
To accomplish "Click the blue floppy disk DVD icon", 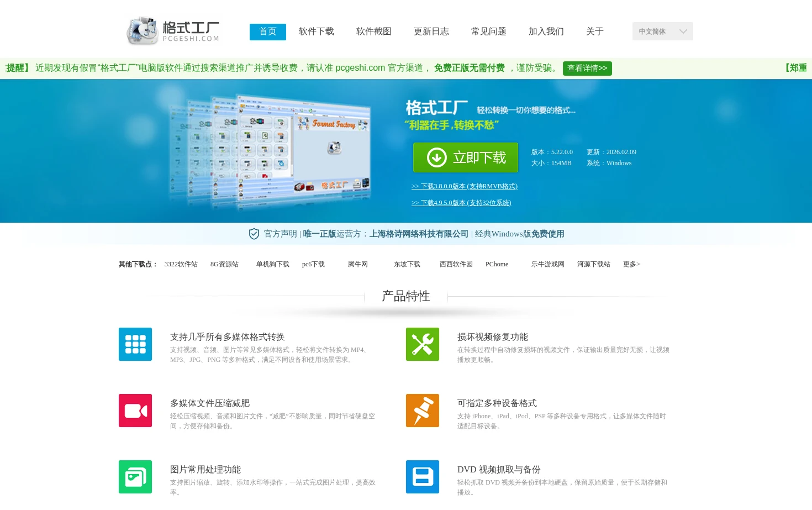I will [x=423, y=477].
